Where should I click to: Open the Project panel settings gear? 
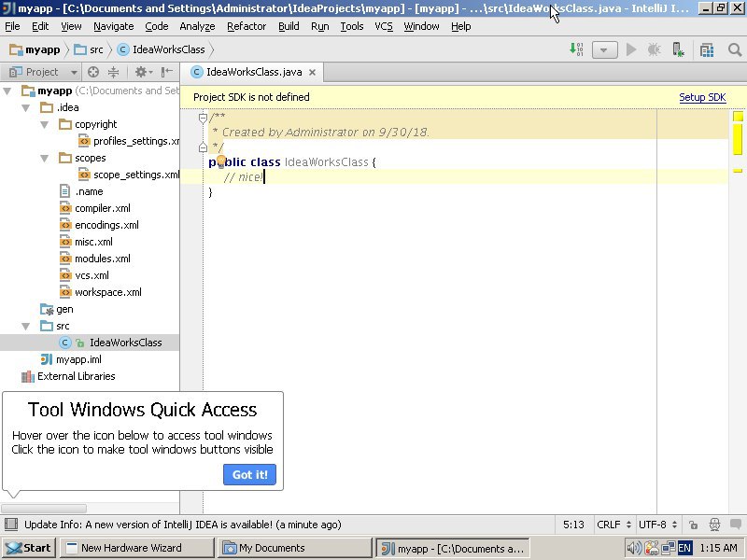click(143, 72)
